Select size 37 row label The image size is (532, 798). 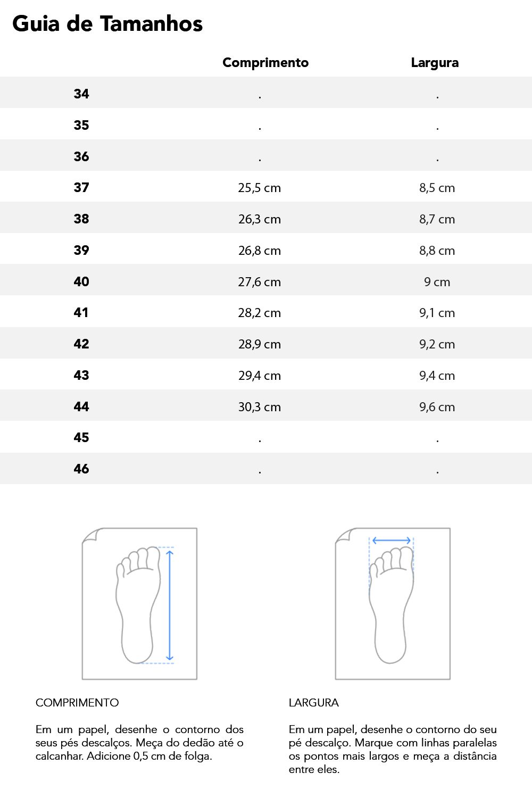point(81,187)
